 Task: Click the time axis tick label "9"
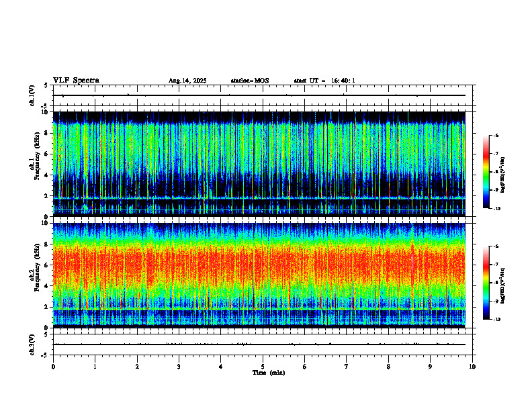click(x=430, y=367)
